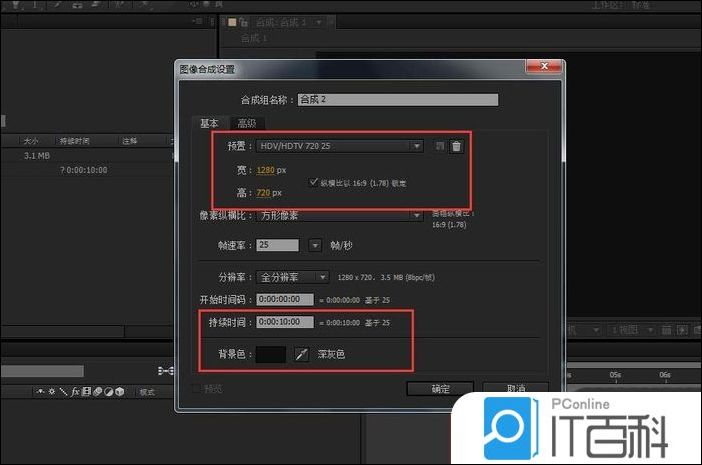Viewport: 702px width, 465px height.
Task: Switch to the 高级 tab
Action: (x=247, y=123)
